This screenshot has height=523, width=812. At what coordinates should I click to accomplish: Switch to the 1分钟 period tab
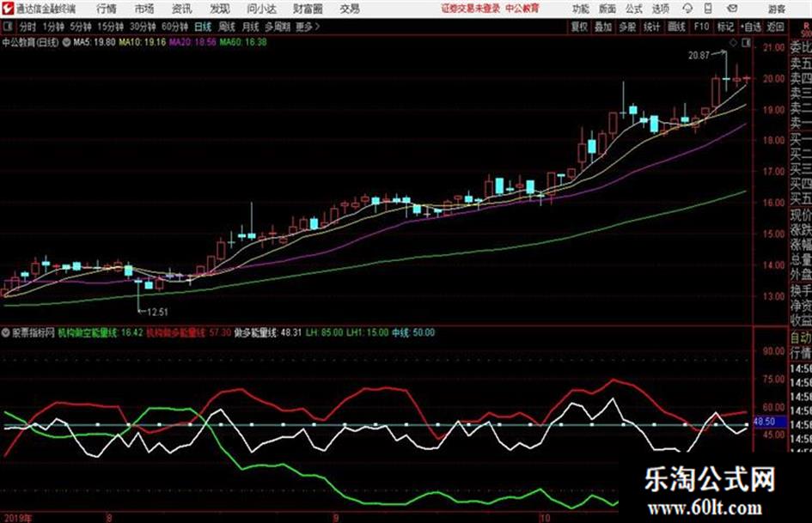coord(52,27)
